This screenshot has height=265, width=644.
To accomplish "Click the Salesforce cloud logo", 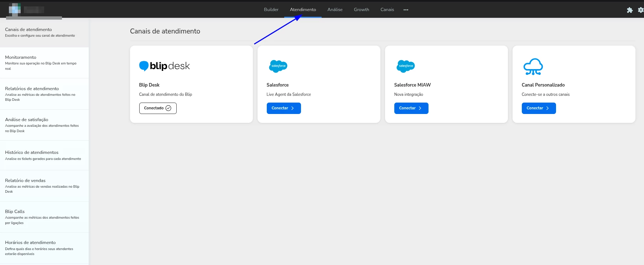I will pyautogui.click(x=278, y=66).
